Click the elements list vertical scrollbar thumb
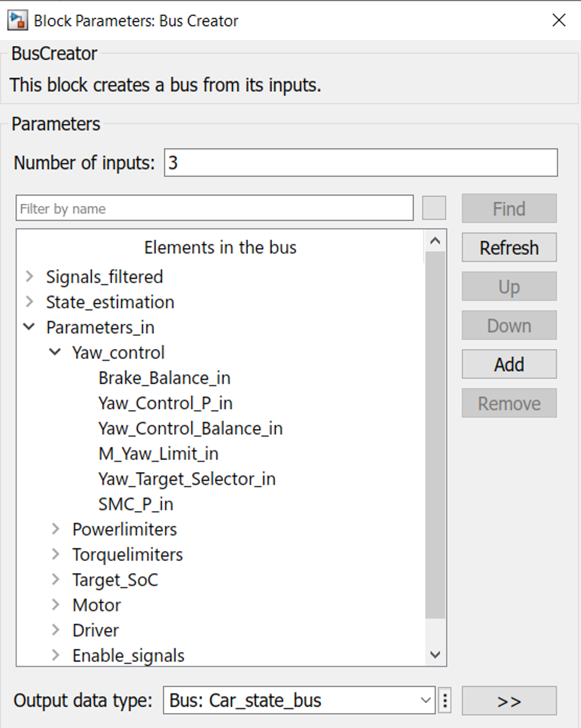This screenshot has width=581, height=728. click(435, 435)
